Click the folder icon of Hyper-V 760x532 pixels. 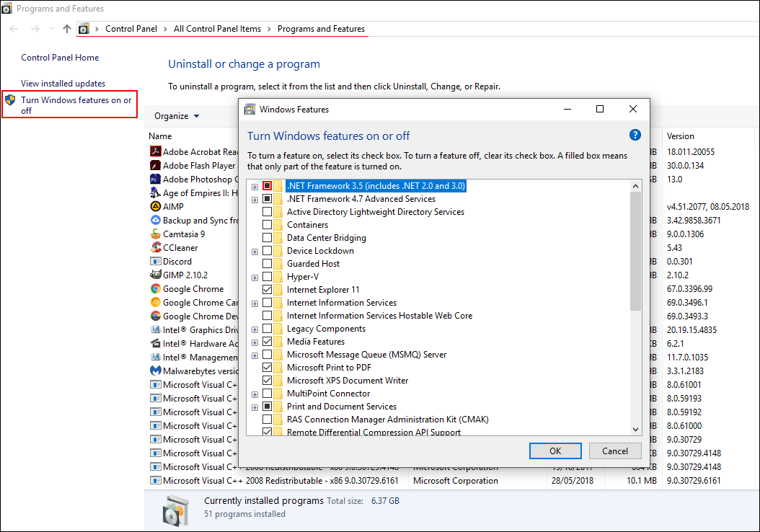278,277
